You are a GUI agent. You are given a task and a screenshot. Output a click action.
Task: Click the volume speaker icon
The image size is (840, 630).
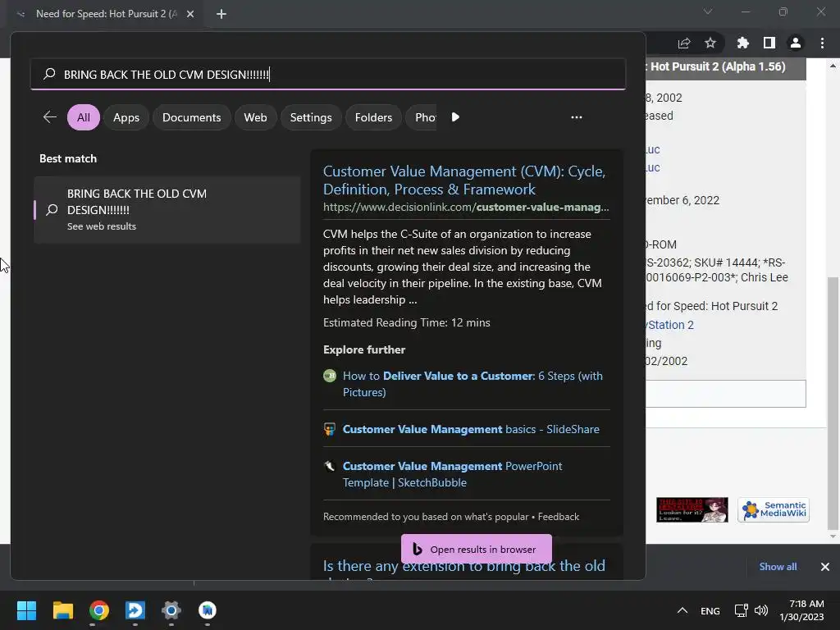pyautogui.click(x=760, y=610)
